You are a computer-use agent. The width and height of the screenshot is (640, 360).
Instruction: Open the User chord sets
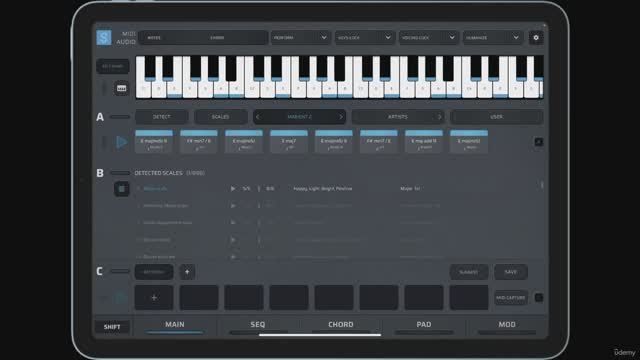pos(496,117)
